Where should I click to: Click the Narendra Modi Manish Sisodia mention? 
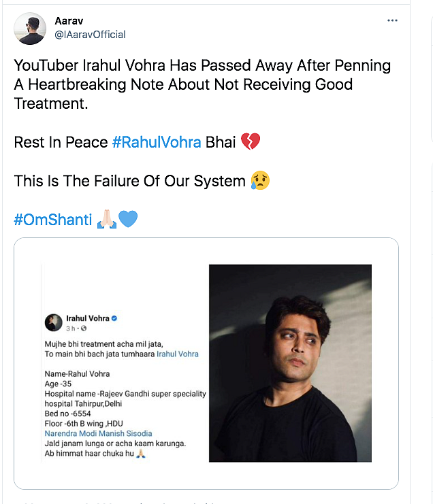[x=98, y=434]
